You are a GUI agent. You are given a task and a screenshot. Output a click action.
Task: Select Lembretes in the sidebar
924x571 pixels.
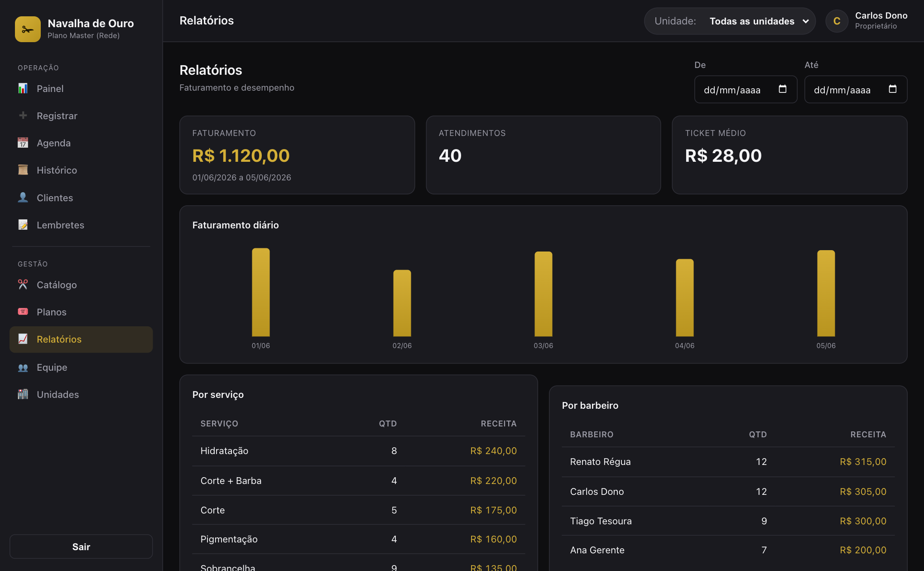coord(81,225)
